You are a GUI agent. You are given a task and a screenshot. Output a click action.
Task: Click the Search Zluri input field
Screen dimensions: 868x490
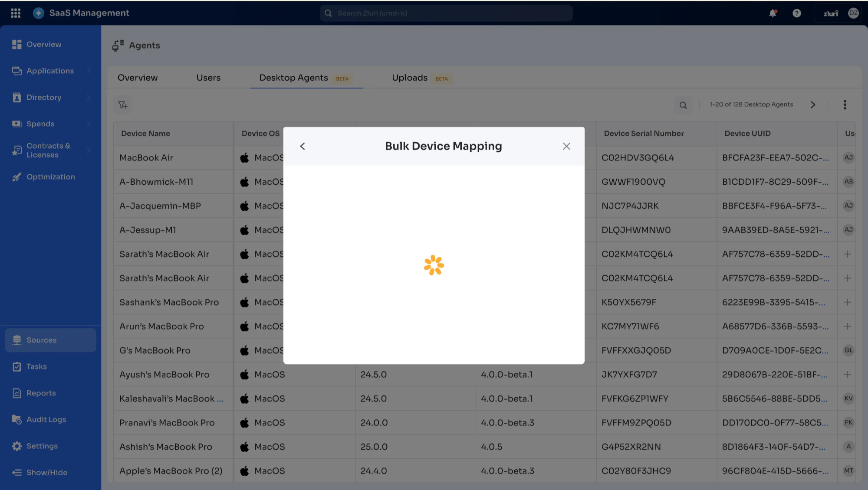pyautogui.click(x=447, y=13)
